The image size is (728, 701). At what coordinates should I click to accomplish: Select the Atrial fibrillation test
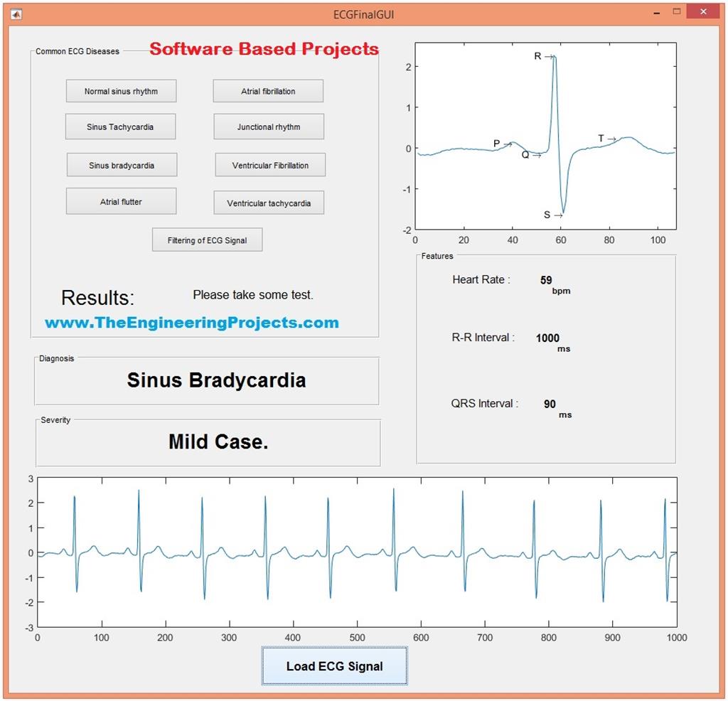click(268, 90)
